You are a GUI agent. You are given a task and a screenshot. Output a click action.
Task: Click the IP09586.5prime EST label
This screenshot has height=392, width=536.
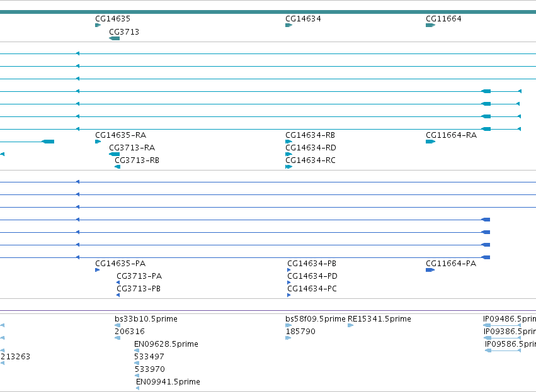[x=510, y=344]
